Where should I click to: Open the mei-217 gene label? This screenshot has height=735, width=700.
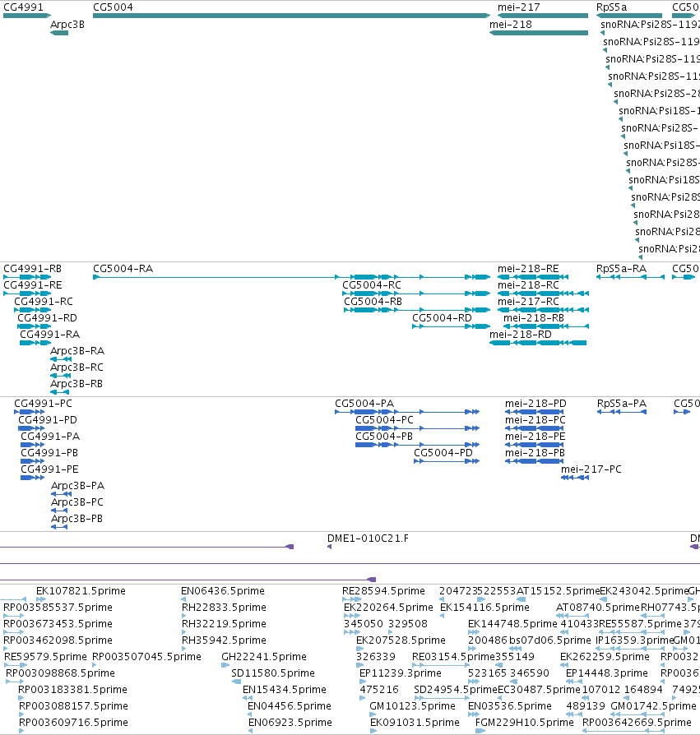click(518, 7)
